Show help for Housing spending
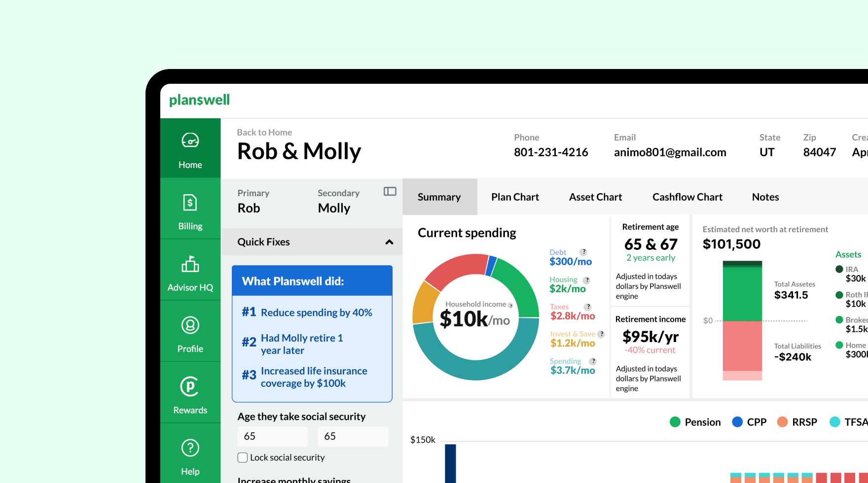 (x=586, y=280)
